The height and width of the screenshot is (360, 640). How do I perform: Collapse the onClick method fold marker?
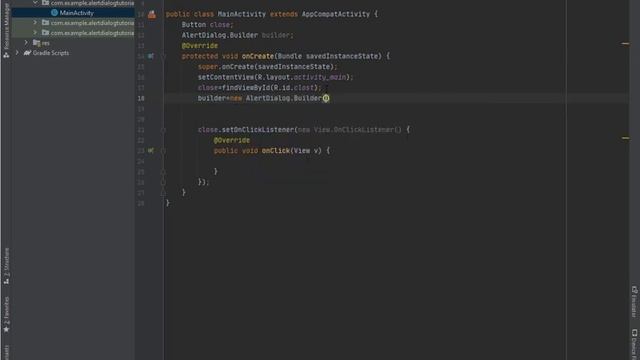[x=163, y=151]
